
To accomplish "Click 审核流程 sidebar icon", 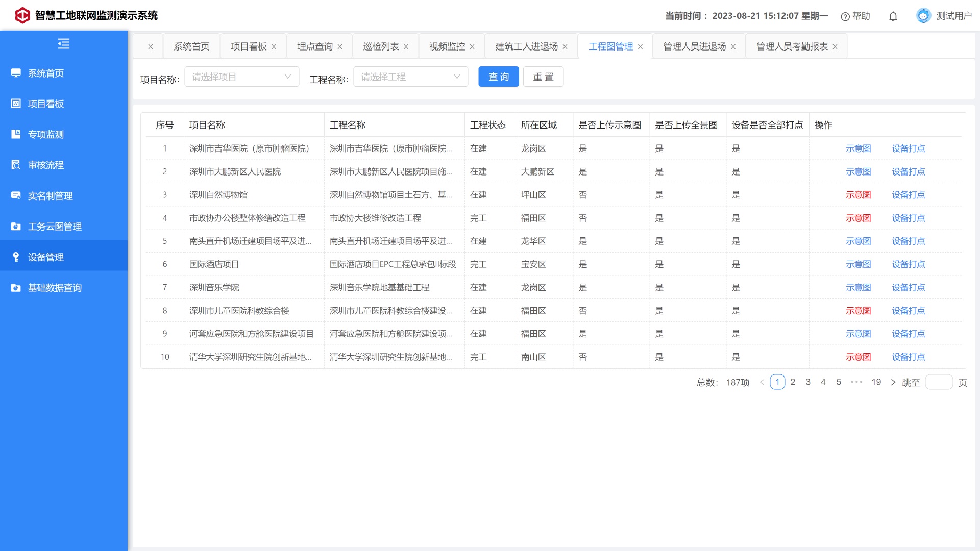I will click(x=16, y=165).
